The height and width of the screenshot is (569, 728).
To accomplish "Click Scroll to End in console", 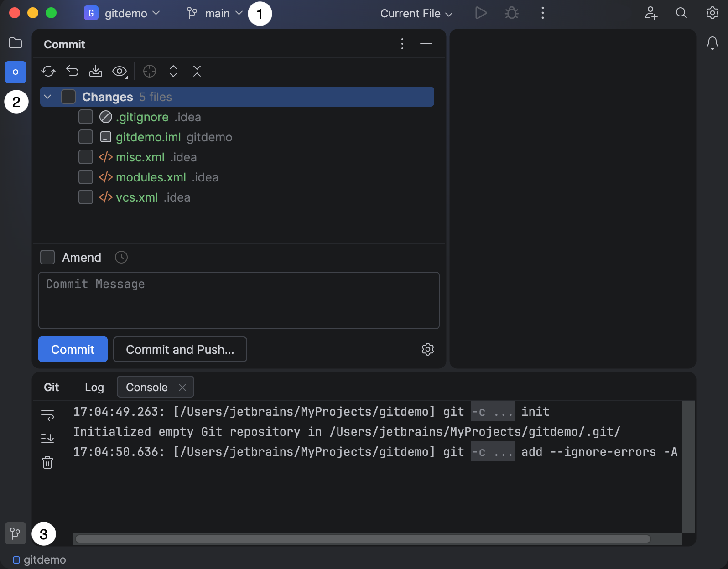I will point(47,439).
